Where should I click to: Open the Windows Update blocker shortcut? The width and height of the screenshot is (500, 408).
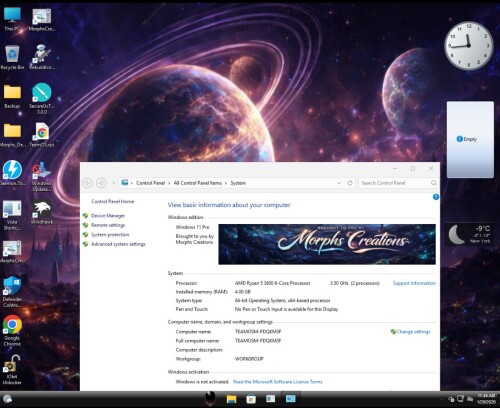pyautogui.click(x=42, y=177)
